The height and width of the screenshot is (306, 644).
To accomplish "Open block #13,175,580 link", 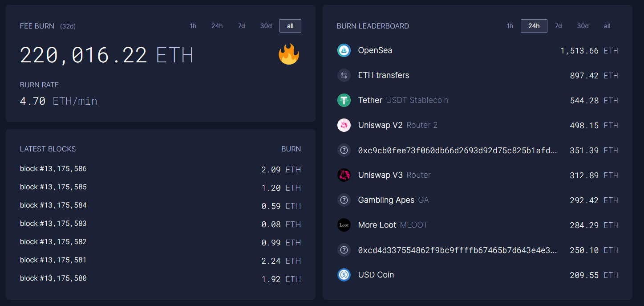I will (x=53, y=278).
